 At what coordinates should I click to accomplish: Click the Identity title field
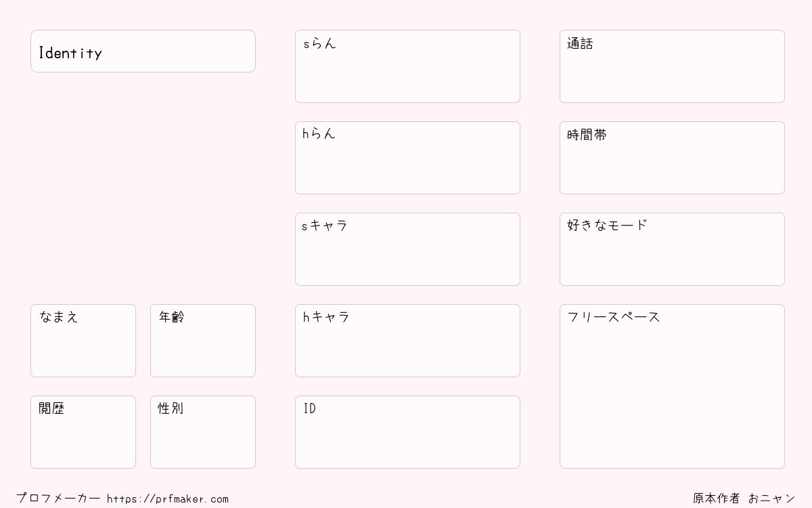[x=143, y=51]
